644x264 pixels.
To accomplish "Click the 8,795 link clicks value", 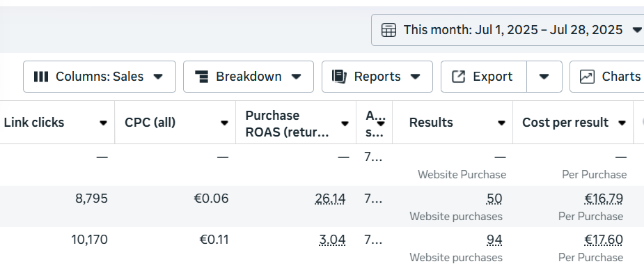I will tap(91, 199).
